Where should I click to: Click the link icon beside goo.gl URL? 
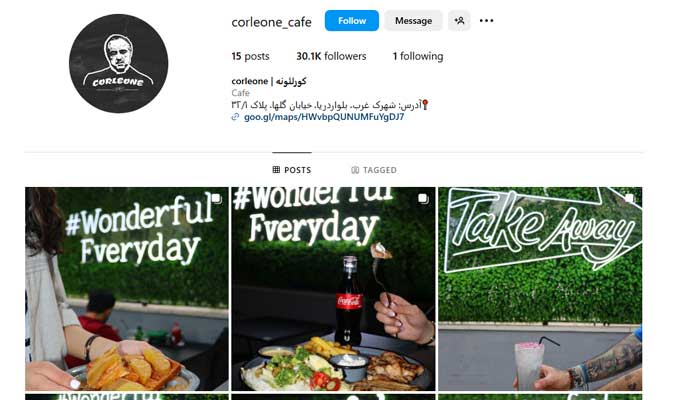pos(235,117)
